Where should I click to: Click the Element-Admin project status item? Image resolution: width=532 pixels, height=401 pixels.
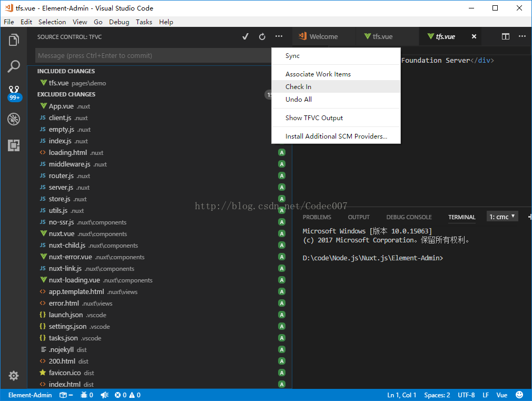point(30,395)
